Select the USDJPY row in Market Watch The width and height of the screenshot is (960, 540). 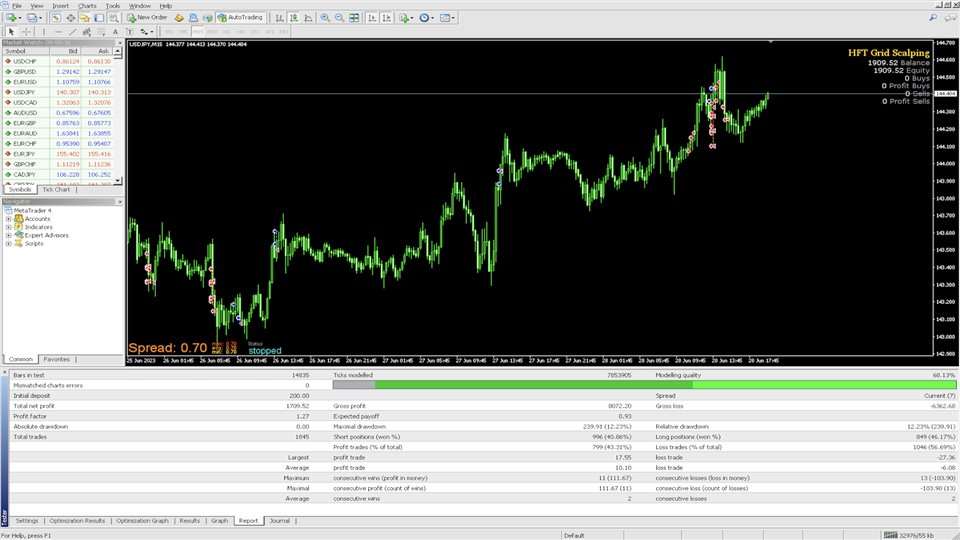59,92
